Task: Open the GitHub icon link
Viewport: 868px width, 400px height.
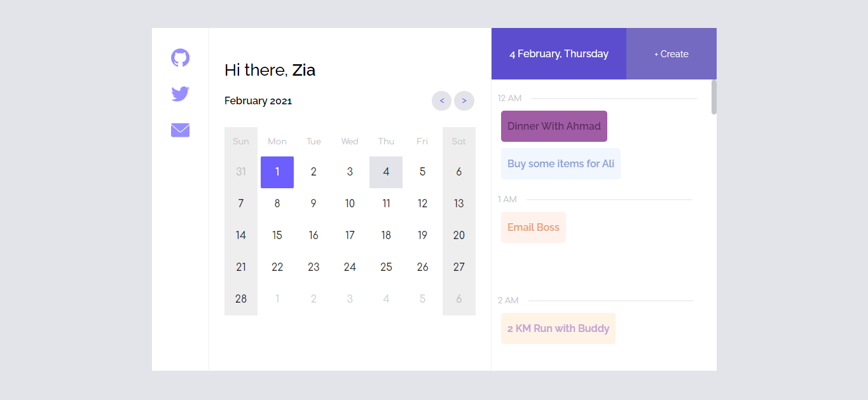Action: [181, 58]
